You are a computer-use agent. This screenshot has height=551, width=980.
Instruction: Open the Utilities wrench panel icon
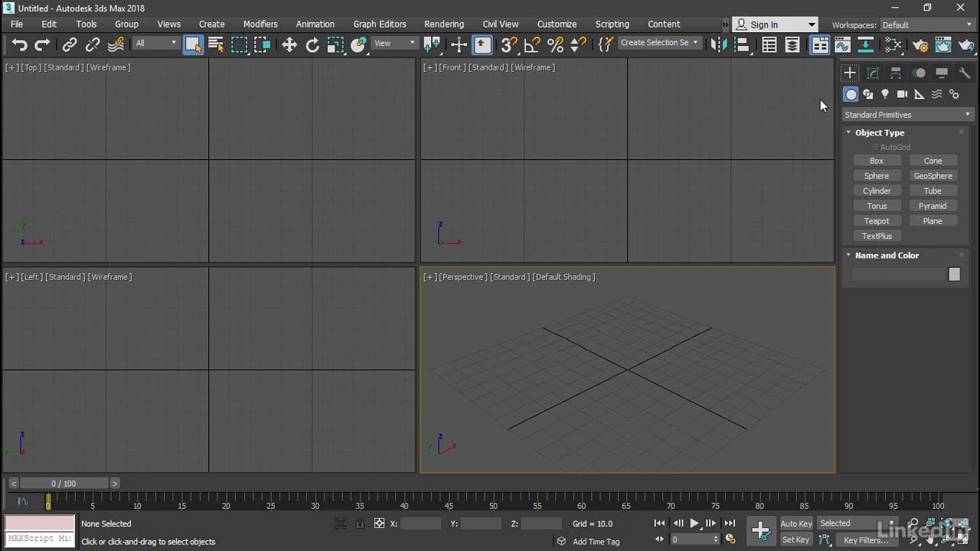click(x=965, y=73)
